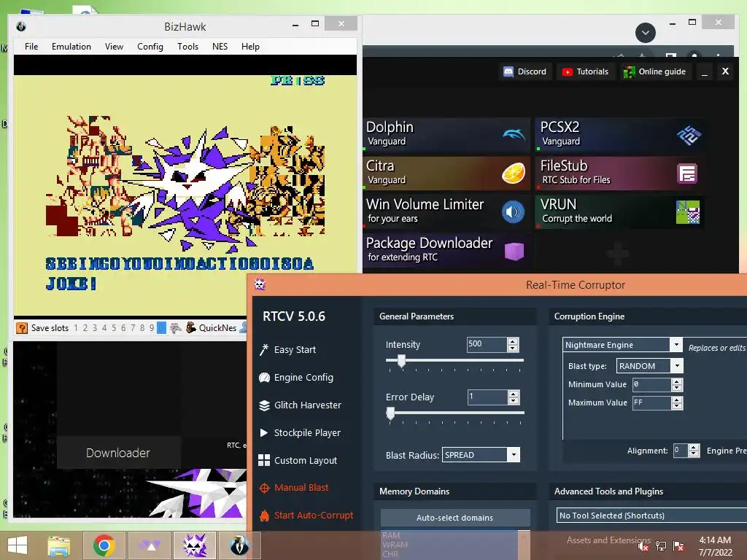The image size is (747, 560).
Task: Switch to the RTC taskbar icon
Action: (x=195, y=545)
